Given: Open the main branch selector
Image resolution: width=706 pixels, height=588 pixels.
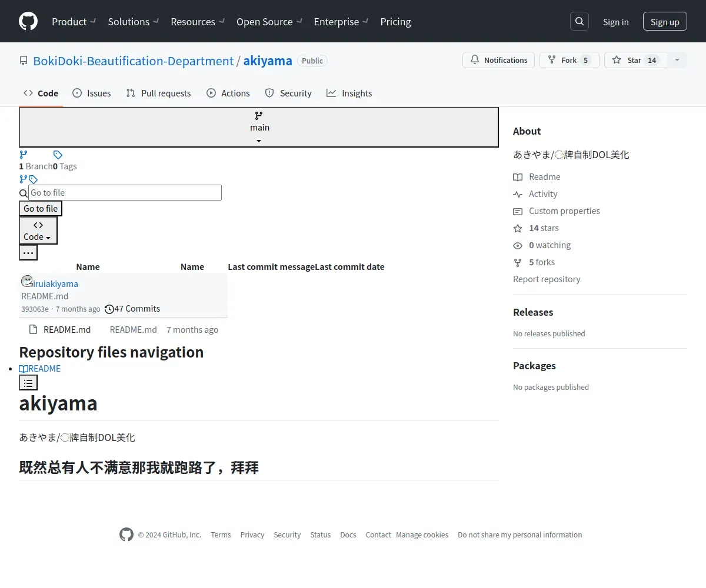Looking at the screenshot, I should pos(259,127).
